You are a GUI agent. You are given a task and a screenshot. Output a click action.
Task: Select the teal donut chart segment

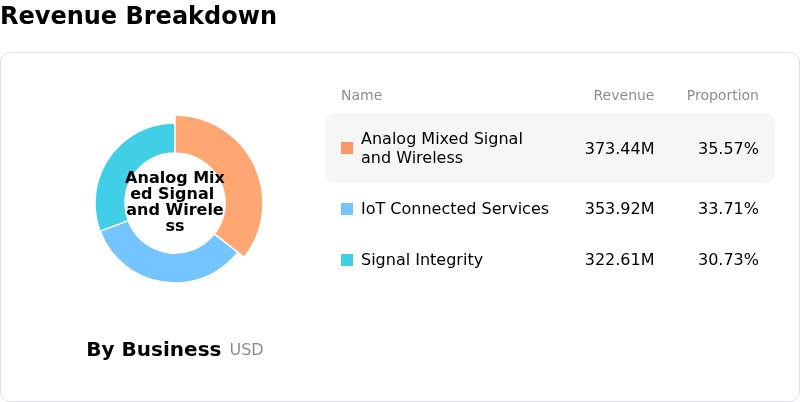[122, 168]
